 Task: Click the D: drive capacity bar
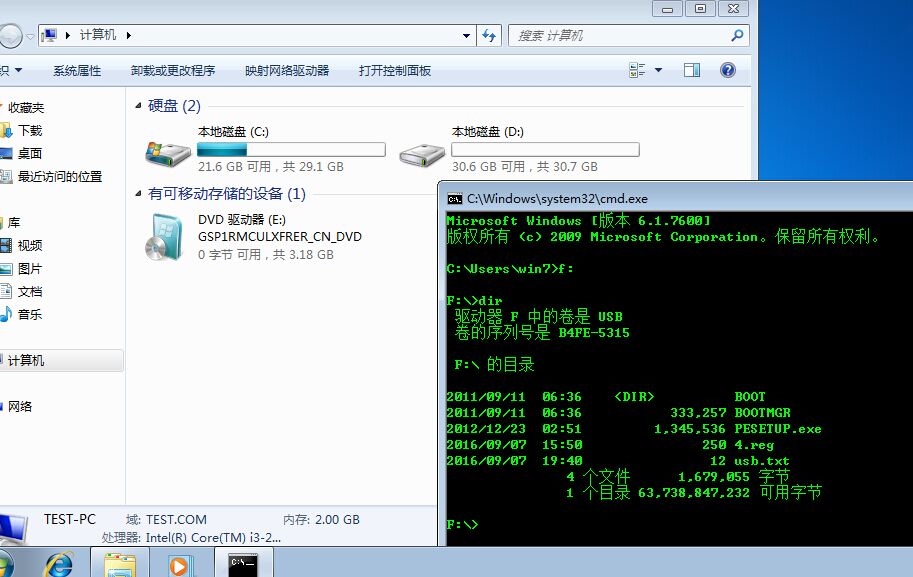click(545, 150)
